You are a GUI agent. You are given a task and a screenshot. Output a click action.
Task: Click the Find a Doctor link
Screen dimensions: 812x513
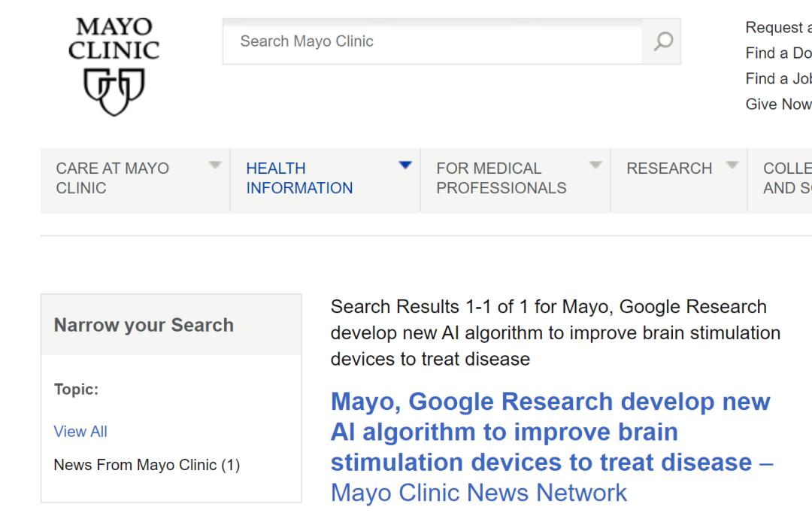(x=778, y=53)
